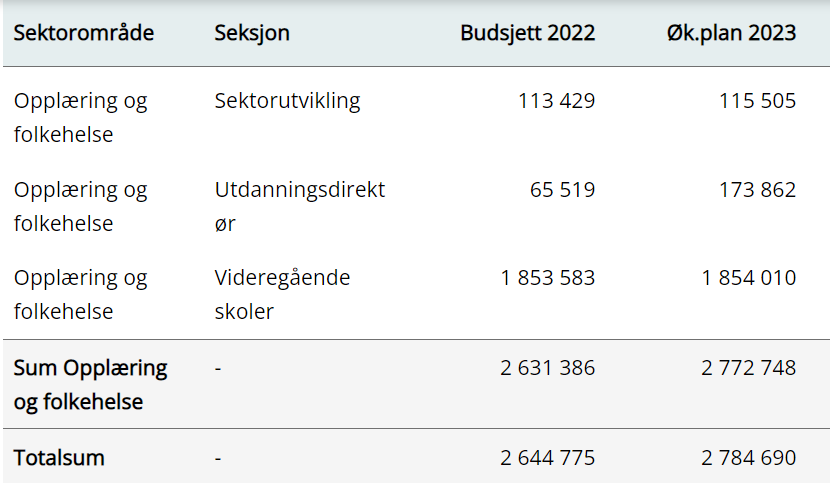
Task: Click the Budsjett 2022 column header
Action: click(527, 33)
